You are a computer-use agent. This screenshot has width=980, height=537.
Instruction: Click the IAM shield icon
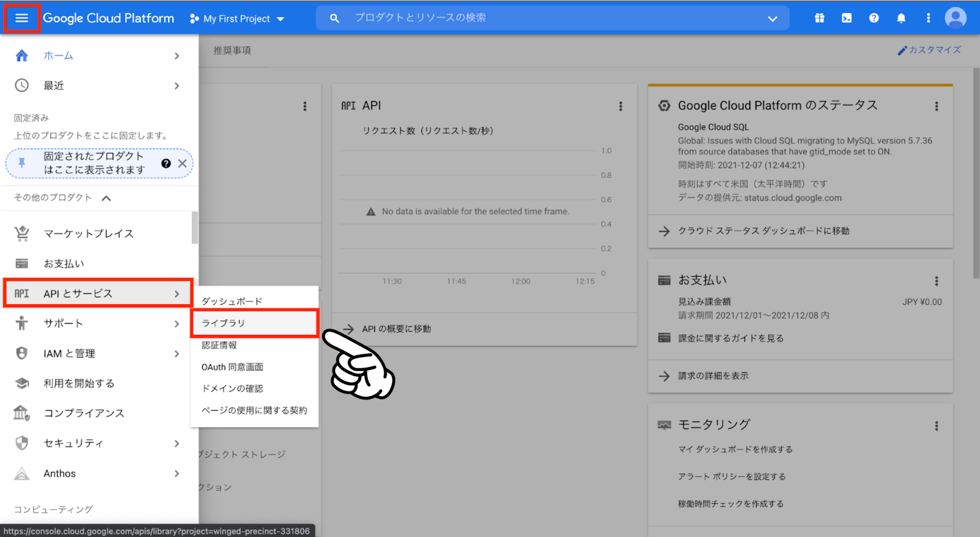[22, 353]
